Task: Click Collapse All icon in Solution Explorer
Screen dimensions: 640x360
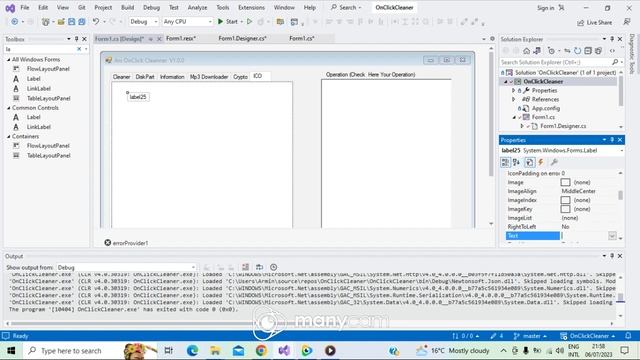Action: (588, 51)
